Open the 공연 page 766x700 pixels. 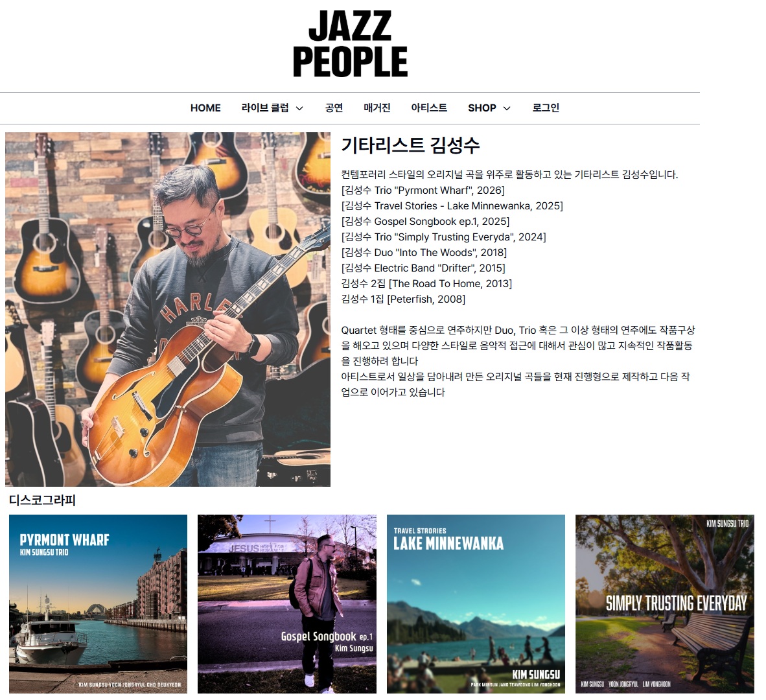pyautogui.click(x=334, y=108)
